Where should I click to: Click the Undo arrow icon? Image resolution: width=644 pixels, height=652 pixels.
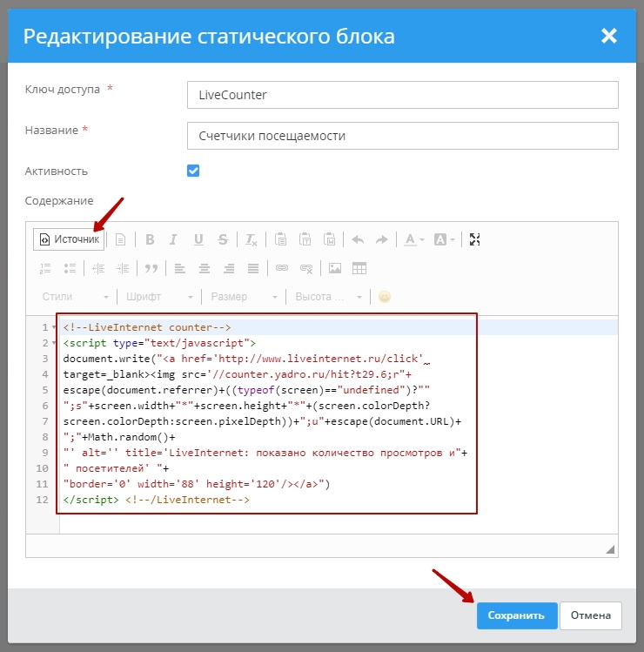(358, 239)
